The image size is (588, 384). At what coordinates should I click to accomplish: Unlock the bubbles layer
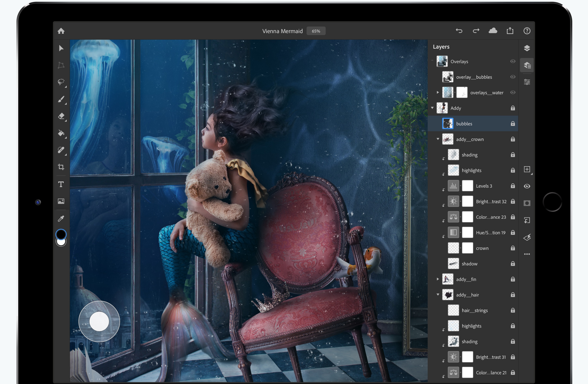pyautogui.click(x=513, y=124)
